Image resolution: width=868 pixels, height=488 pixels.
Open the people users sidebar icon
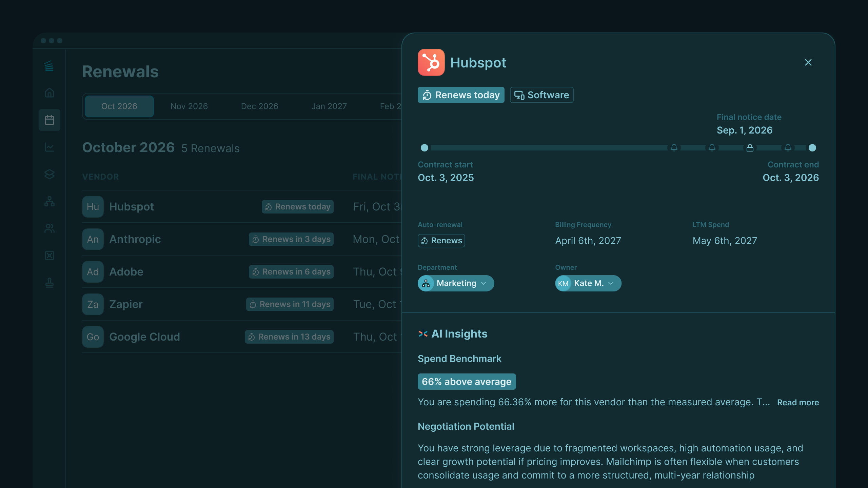tap(50, 228)
